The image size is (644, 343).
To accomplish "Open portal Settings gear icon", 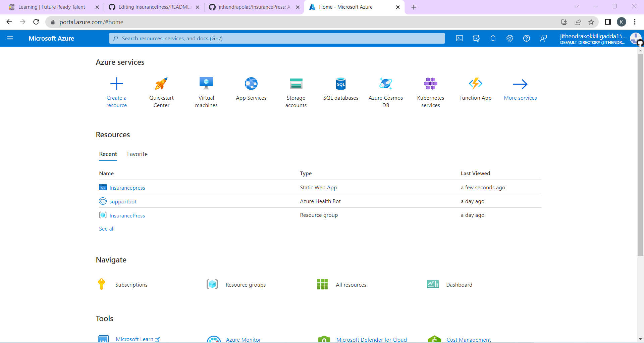I will [510, 38].
